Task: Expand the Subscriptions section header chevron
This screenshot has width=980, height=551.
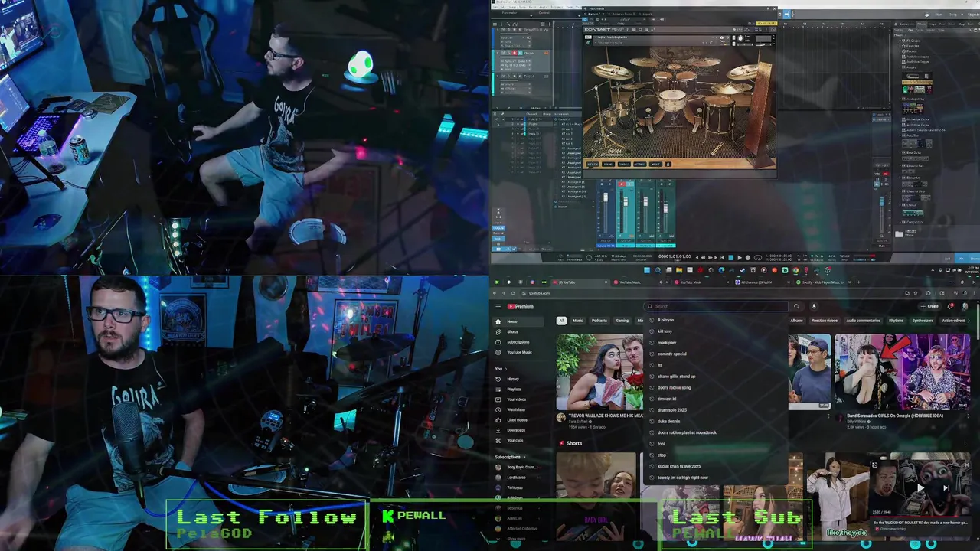Action: [524, 457]
